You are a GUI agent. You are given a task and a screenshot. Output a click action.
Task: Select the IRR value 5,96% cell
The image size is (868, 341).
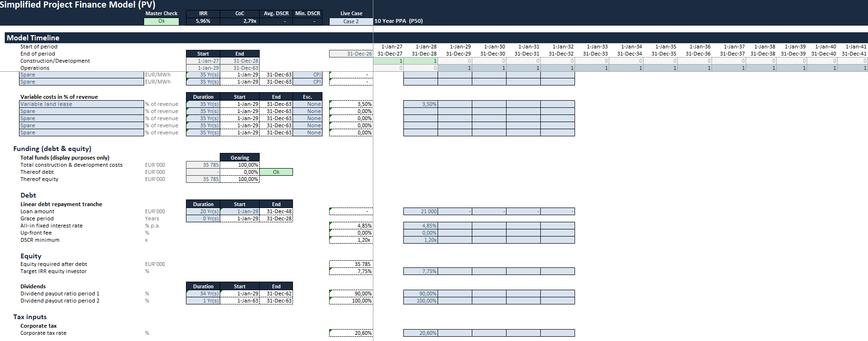click(203, 21)
